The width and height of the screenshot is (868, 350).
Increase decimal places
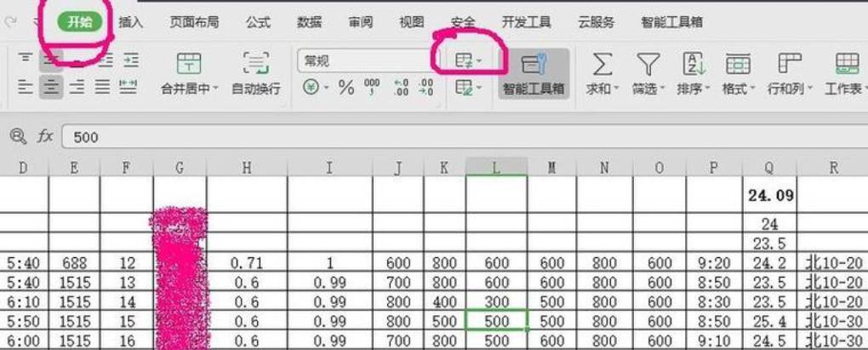pos(401,87)
